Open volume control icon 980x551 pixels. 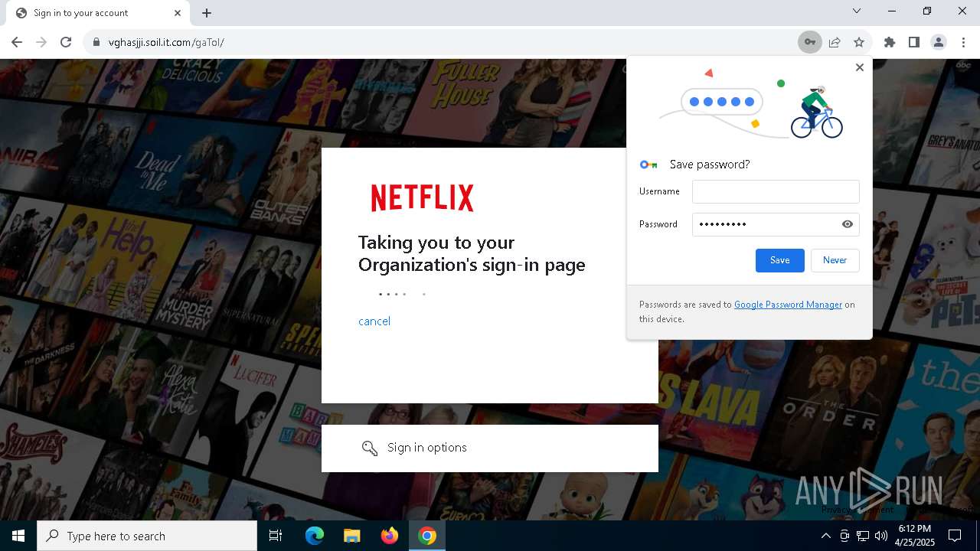pyautogui.click(x=881, y=536)
